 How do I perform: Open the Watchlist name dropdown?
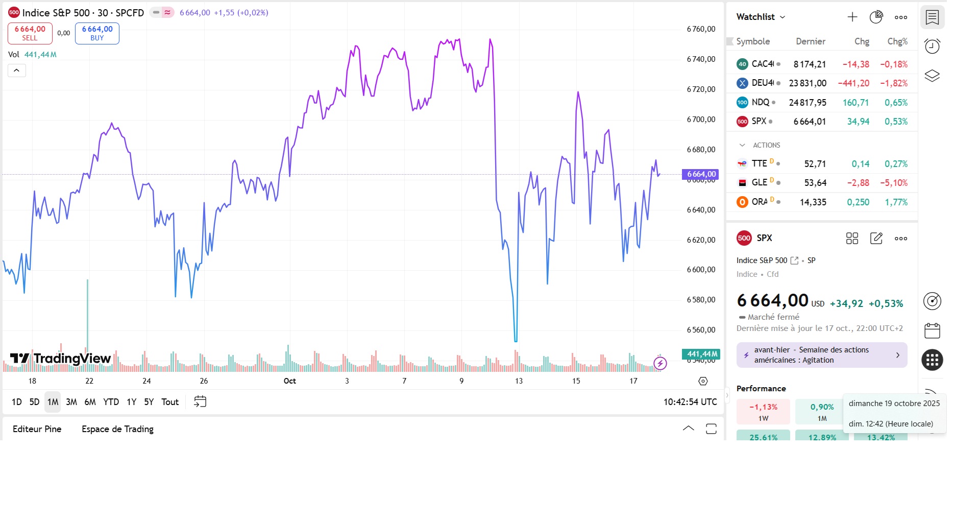pyautogui.click(x=761, y=17)
